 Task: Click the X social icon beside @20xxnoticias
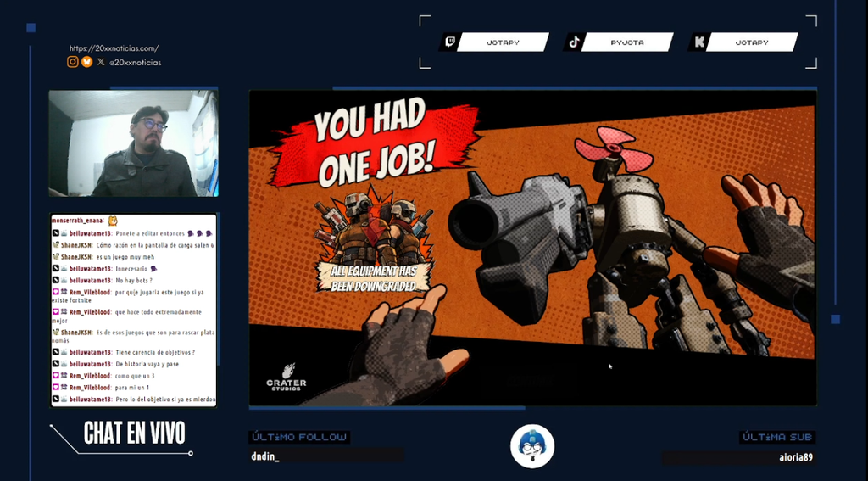(x=101, y=62)
